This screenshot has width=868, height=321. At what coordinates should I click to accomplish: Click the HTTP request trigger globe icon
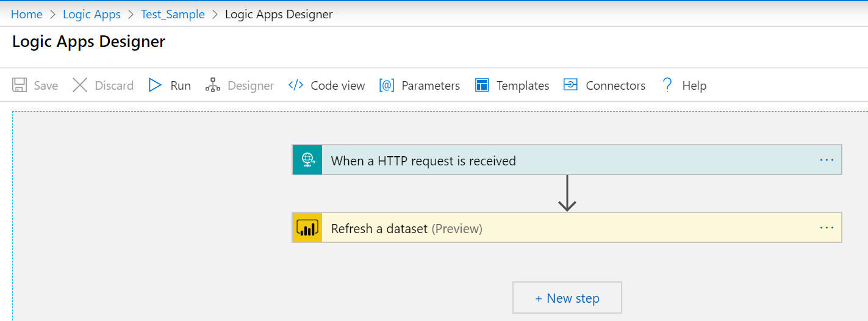(307, 161)
